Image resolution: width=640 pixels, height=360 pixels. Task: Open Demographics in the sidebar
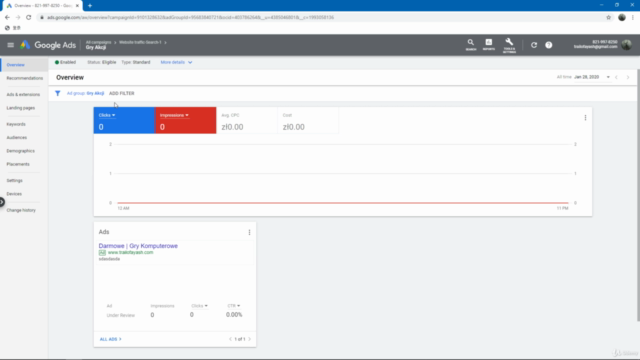click(20, 151)
